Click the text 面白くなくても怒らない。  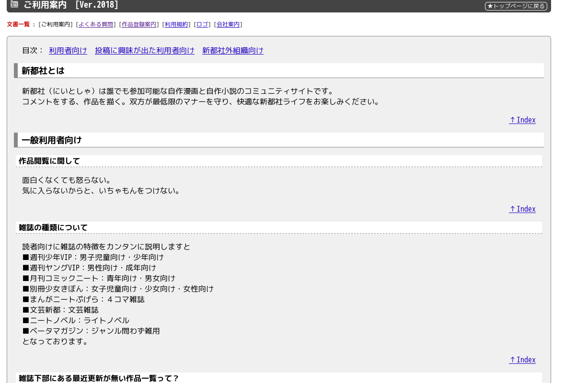pyautogui.click(x=67, y=180)
